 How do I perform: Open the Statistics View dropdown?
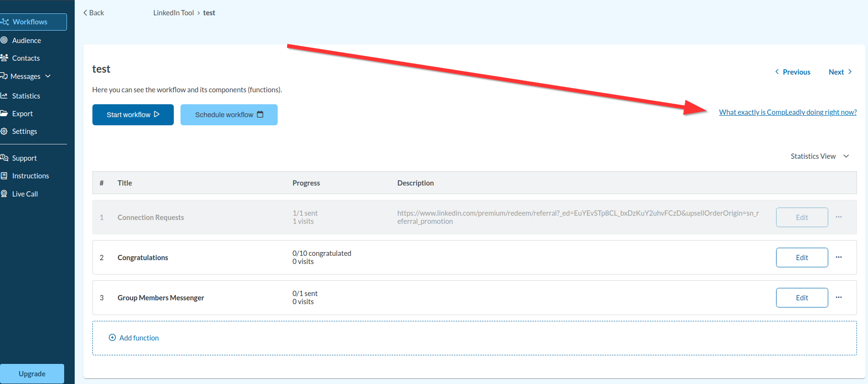[820, 156]
